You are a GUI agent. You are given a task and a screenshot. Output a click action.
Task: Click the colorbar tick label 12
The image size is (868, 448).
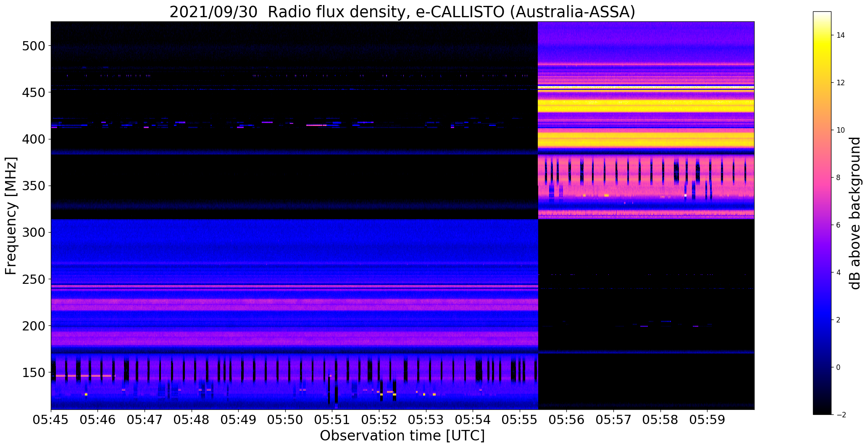coord(841,83)
